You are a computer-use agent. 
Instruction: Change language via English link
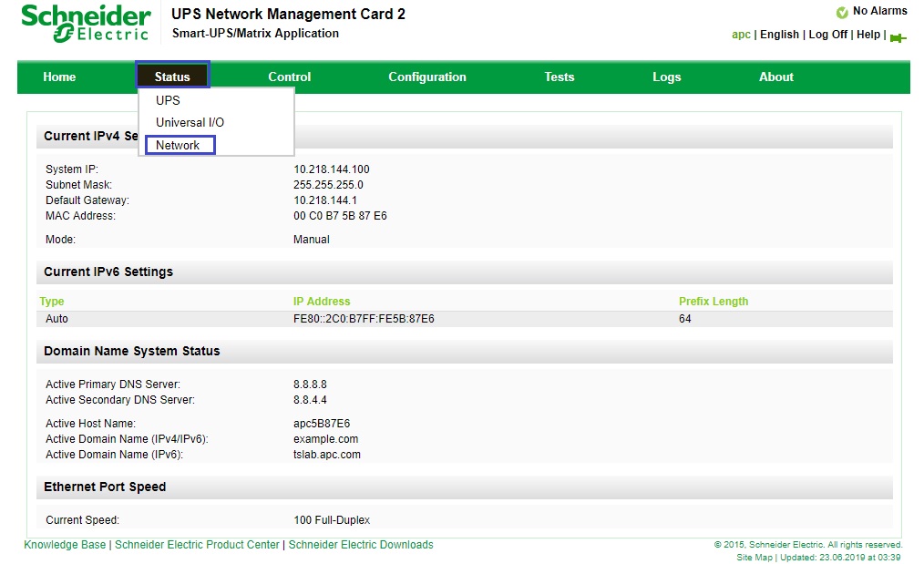click(x=779, y=35)
